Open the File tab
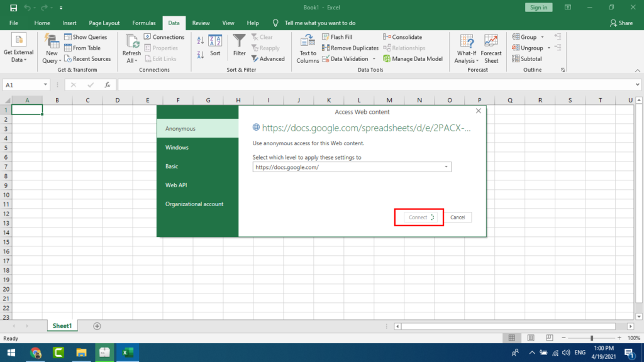The image size is (644, 362). click(x=14, y=23)
